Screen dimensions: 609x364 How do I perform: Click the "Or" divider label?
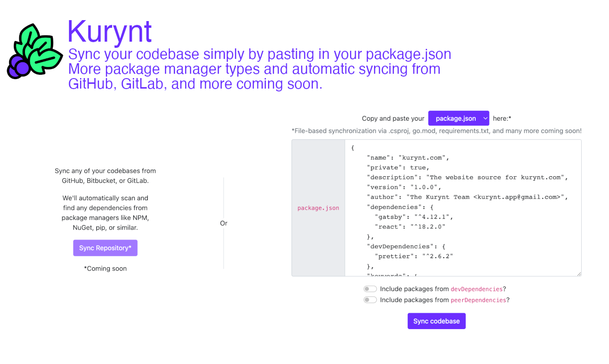[223, 223]
